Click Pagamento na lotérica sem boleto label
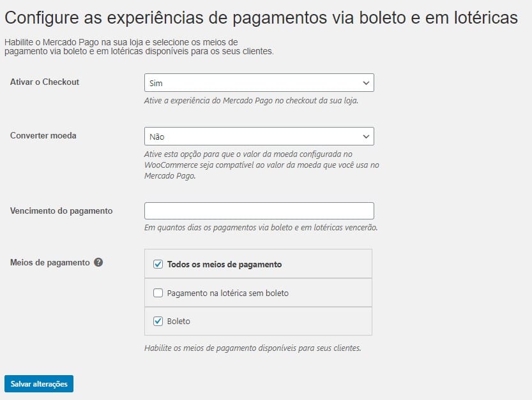532x400 pixels. click(227, 293)
